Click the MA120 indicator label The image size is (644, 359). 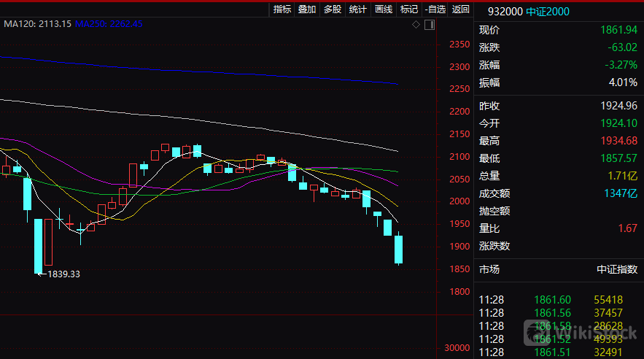click(x=38, y=24)
